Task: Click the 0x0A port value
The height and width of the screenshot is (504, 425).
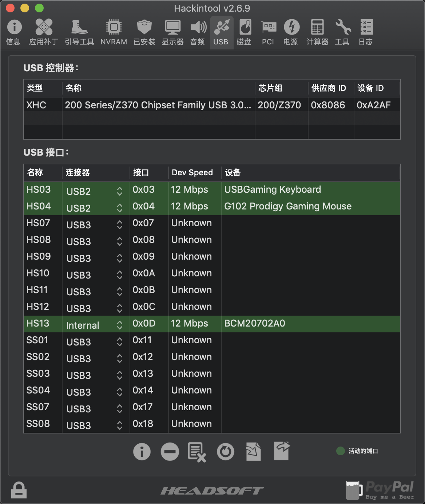Action: (x=144, y=273)
